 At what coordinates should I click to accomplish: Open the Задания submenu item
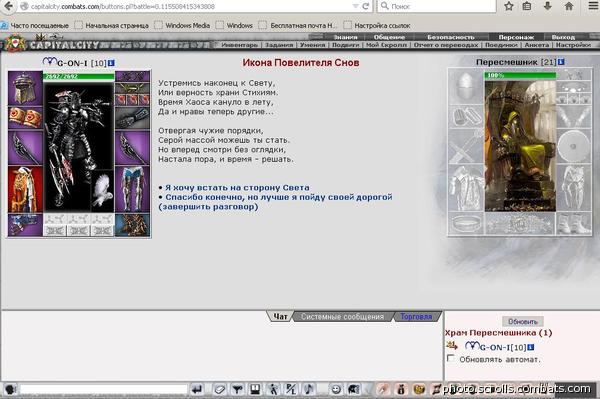click(x=279, y=45)
